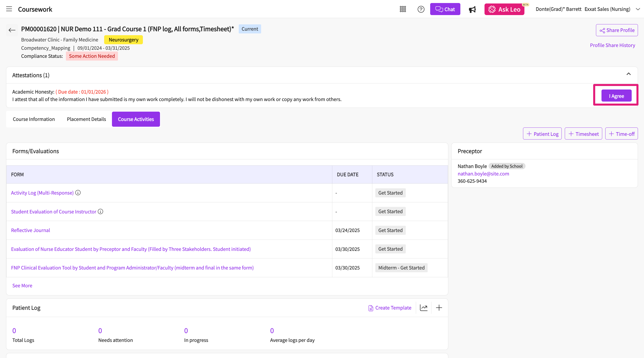Open Patient Log analytics chart icon
Screen dimensions: 644x358
[x=424, y=308]
